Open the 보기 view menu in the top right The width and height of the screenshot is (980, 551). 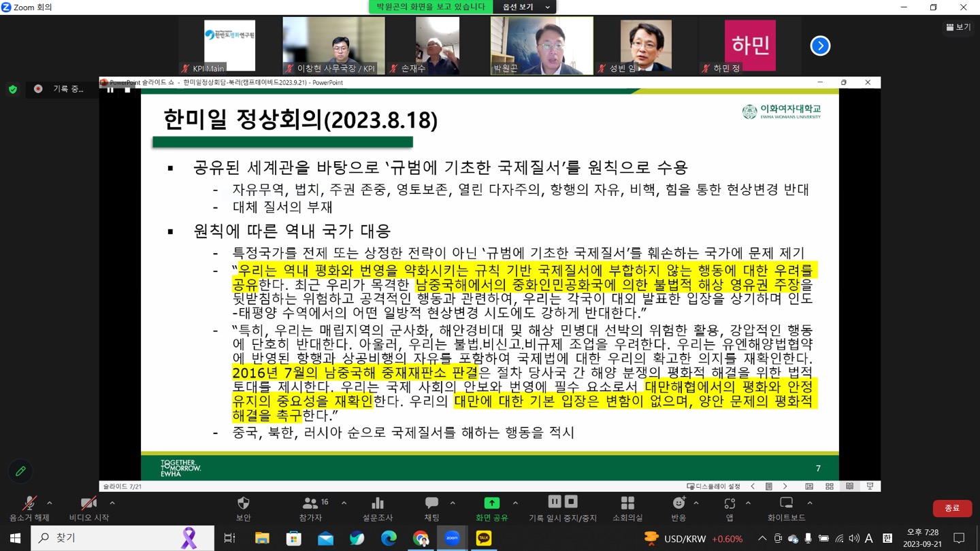pyautogui.click(x=958, y=27)
